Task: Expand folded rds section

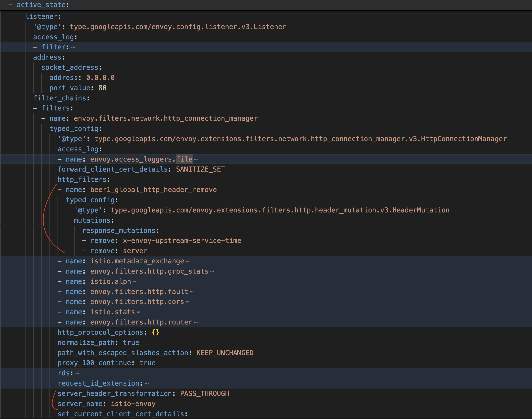Action: coord(77,373)
